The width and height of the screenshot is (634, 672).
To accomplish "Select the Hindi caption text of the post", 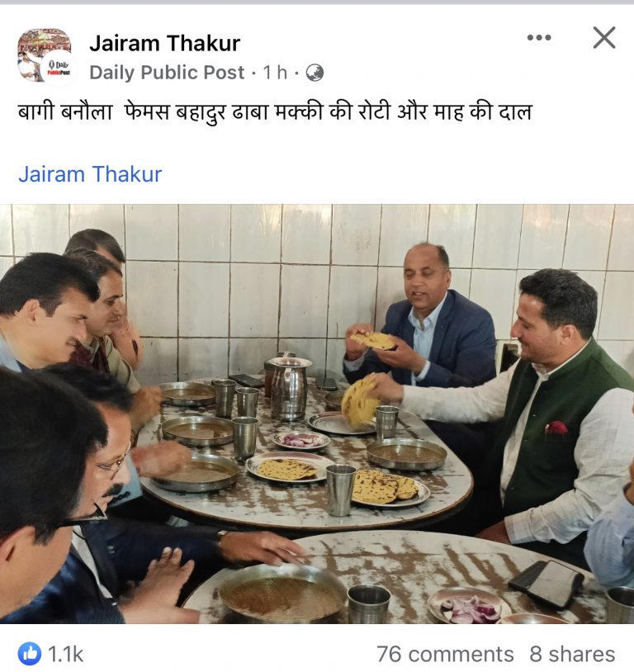I will click(x=275, y=112).
